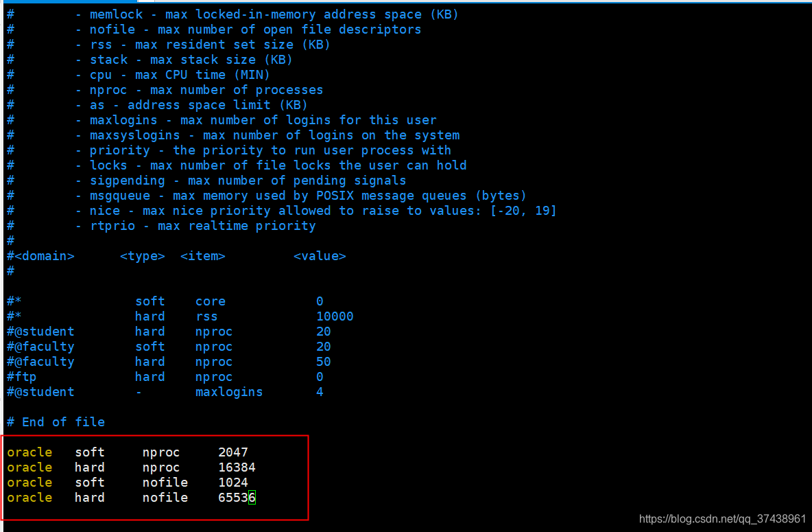
Task: Click the 'nice - max nice priority' line
Action: pyautogui.click(x=282, y=211)
